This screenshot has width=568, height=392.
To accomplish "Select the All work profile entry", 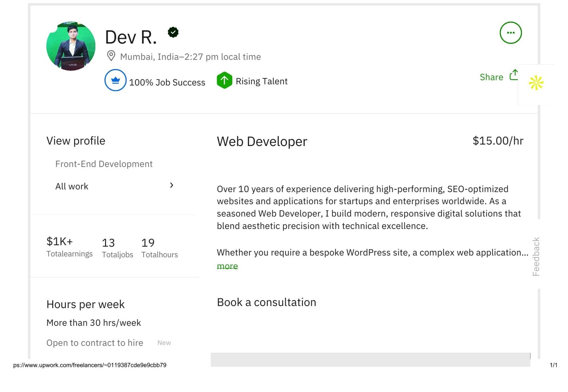I will 72,186.
